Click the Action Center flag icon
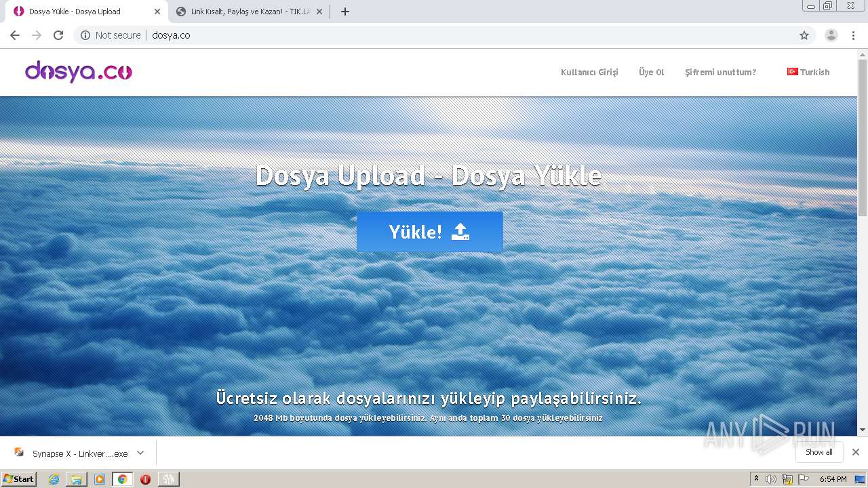 (x=804, y=479)
